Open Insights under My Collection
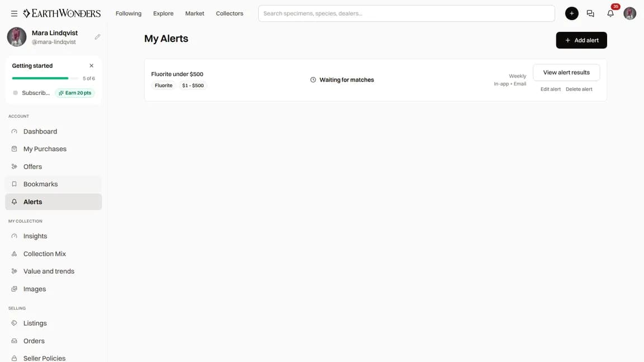 (54, 236)
